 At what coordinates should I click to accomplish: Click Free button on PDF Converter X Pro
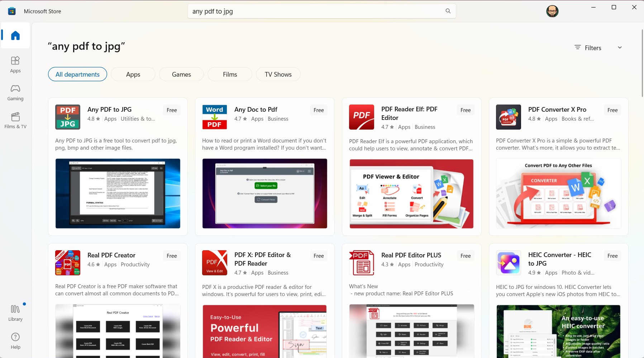coord(612,110)
